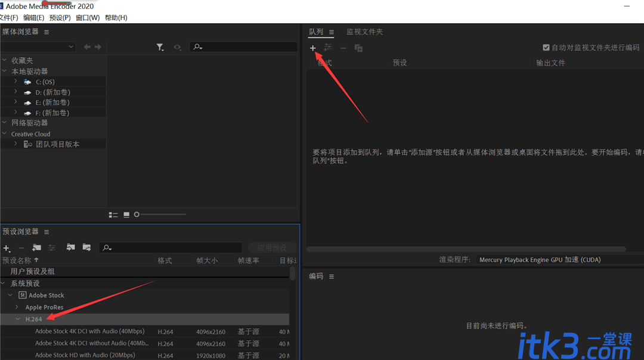Click the Team Projects Versions icon
644x360 pixels.
28,144
